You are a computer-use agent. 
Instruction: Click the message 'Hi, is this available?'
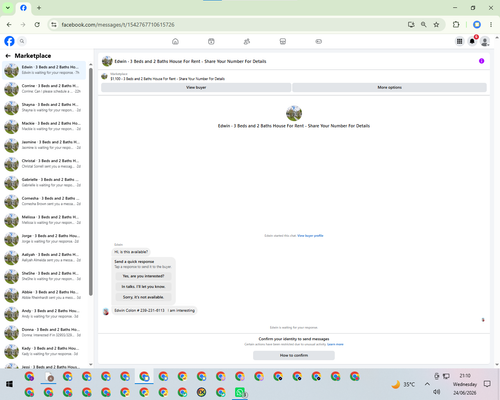point(131,252)
